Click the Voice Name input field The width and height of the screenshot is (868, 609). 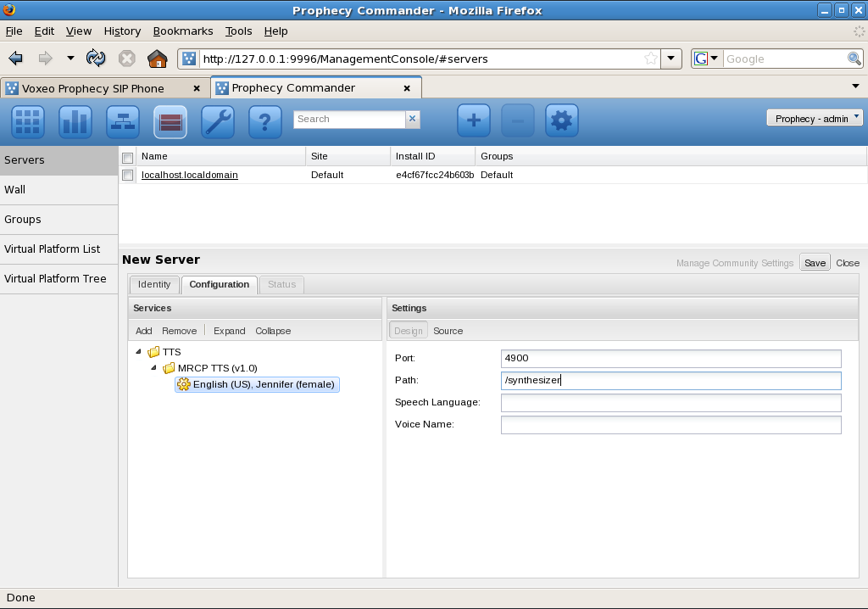(671, 425)
